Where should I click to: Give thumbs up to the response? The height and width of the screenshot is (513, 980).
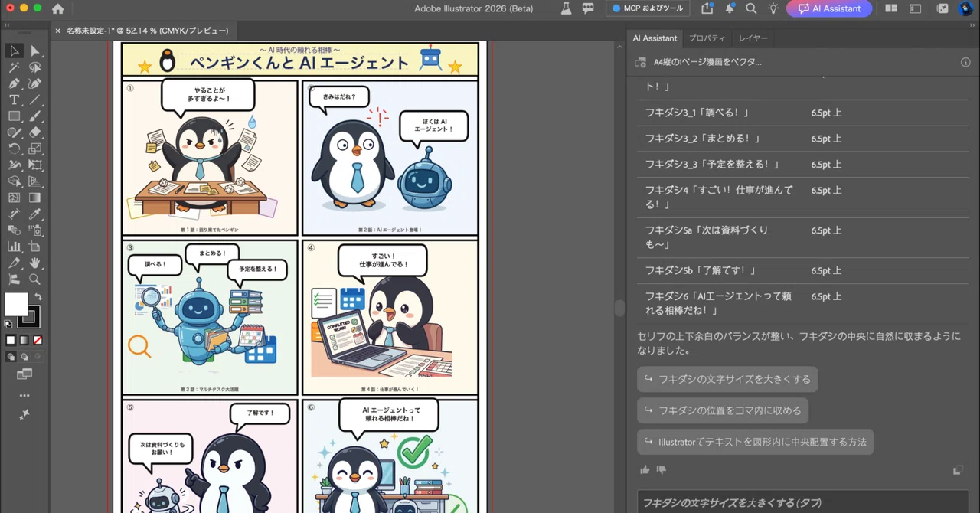[x=645, y=470]
